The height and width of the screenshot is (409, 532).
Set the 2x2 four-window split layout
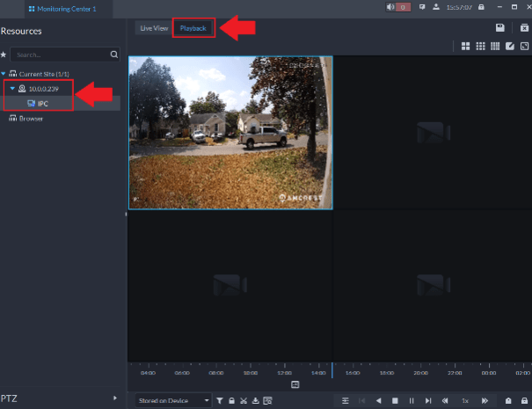[465, 46]
